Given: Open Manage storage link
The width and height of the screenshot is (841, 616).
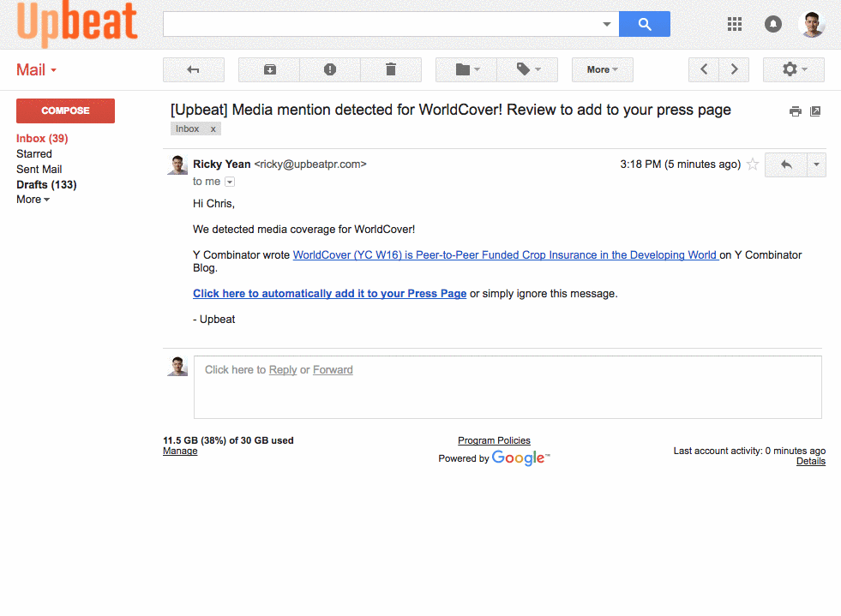Looking at the screenshot, I should [180, 452].
